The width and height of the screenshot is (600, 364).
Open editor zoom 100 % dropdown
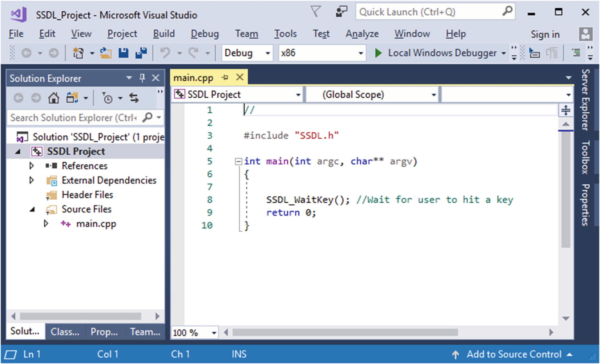click(214, 333)
